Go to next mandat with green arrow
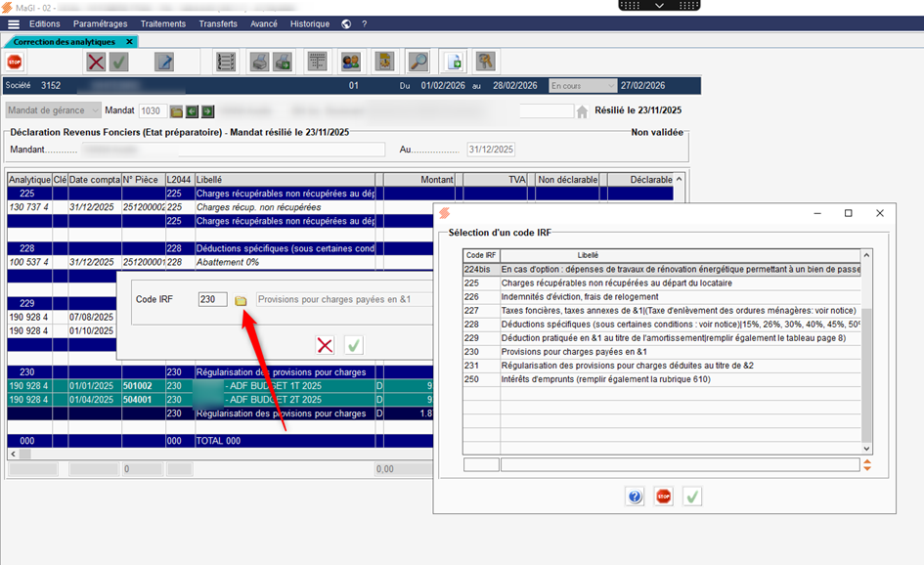 click(x=208, y=111)
